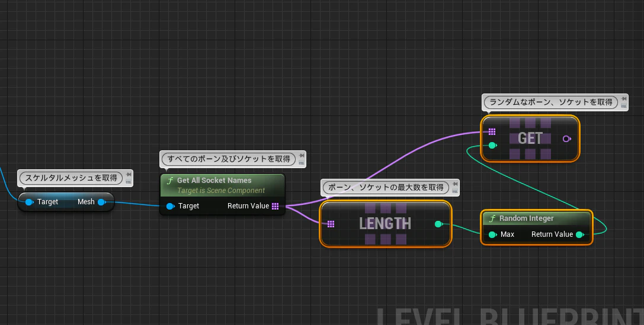Viewport: 644px width, 325px height.
Task: Click the ボーン、ソケットの最大数を取得 comment text
Action: (386, 188)
